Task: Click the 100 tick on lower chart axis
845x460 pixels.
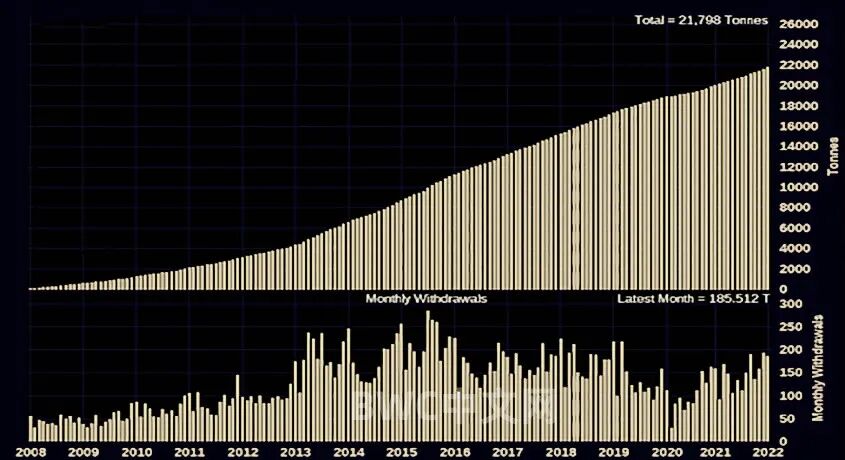Action: coord(791,396)
